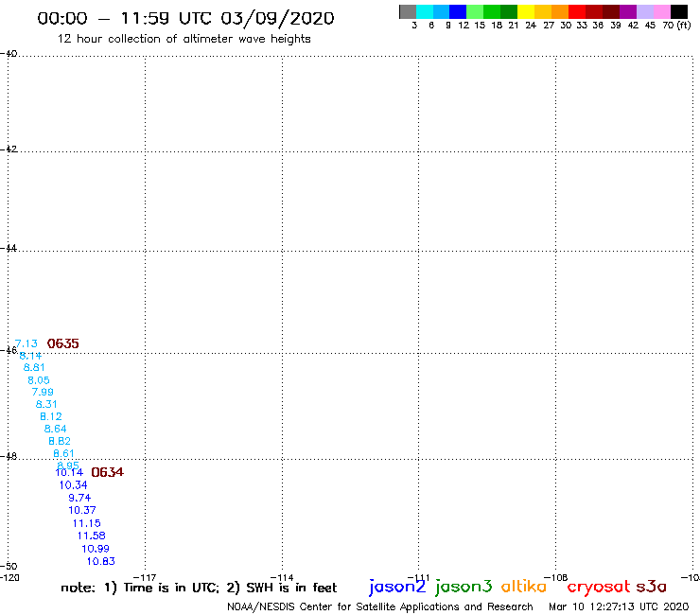The image size is (700, 615).
Task: Click the UTC date range title
Action: [x=185, y=18]
